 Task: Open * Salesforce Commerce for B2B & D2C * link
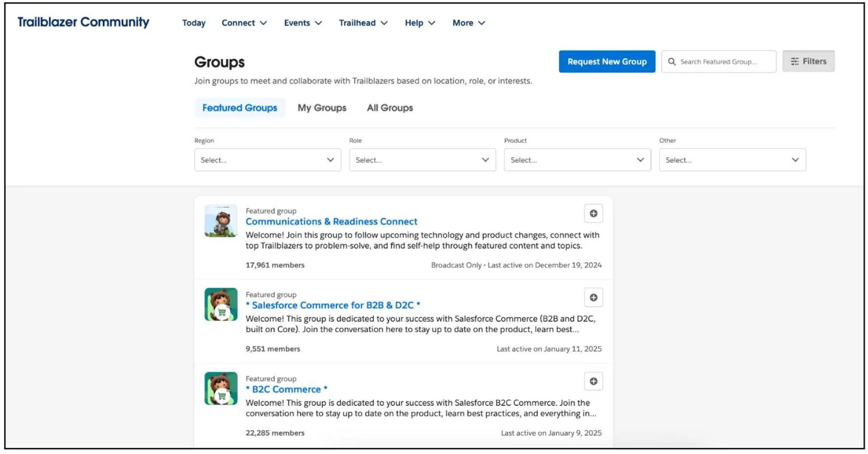coord(333,305)
